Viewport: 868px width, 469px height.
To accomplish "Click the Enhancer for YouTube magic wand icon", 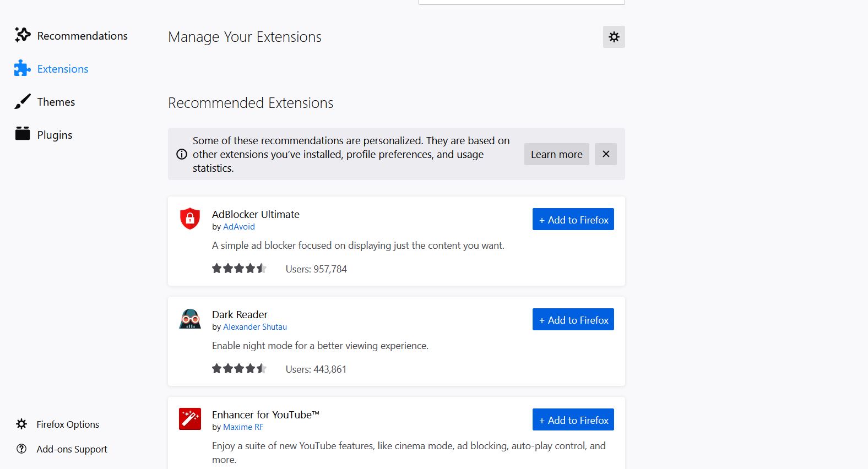I will point(190,419).
